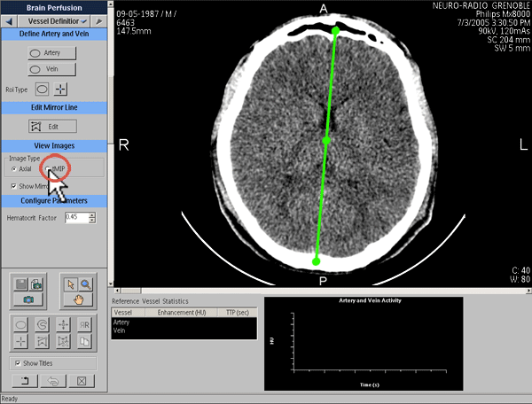The image size is (532, 404).
Task: Select the tMIP image type radio button
Action: pyautogui.click(x=50, y=167)
